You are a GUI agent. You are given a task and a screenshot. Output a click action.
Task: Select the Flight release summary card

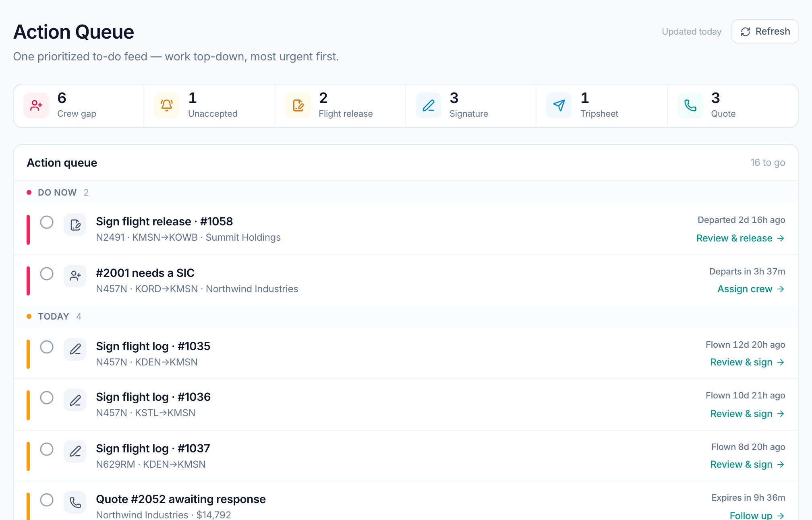tap(340, 106)
